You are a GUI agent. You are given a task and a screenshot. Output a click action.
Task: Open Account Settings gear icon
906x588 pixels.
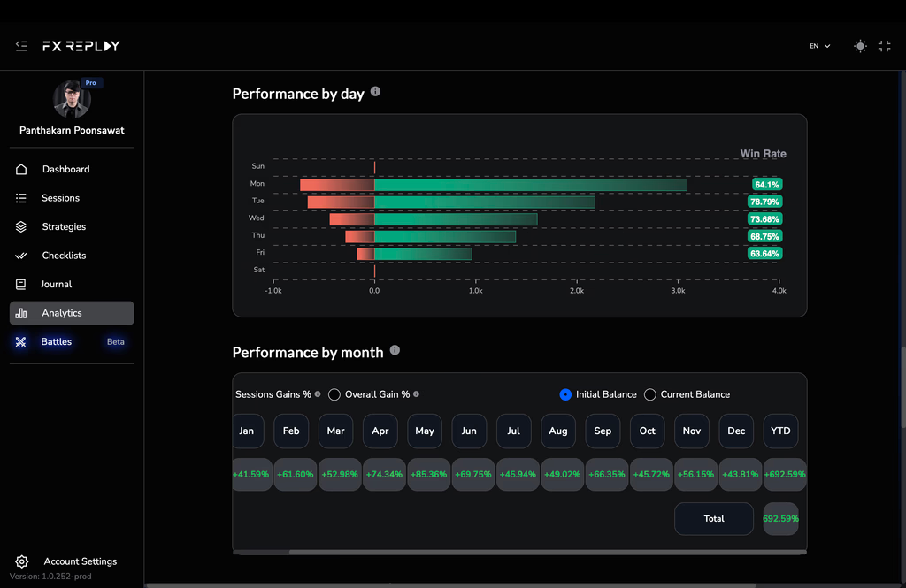tap(22, 561)
